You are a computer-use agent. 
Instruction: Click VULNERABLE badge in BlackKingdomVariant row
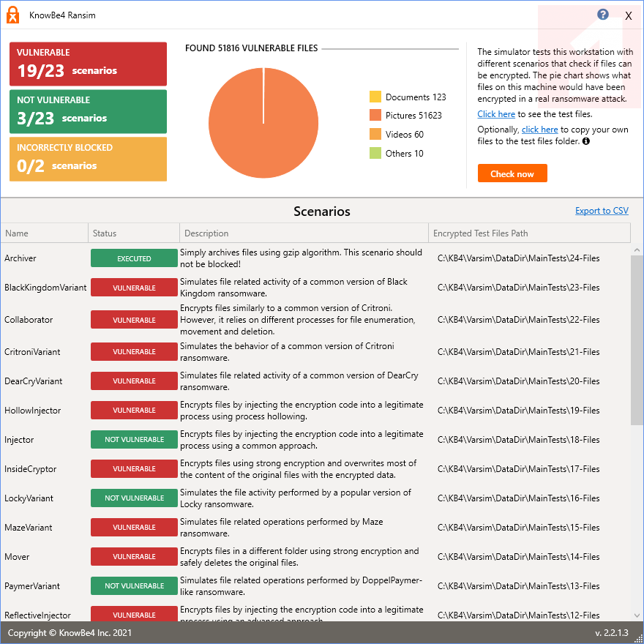click(x=134, y=288)
